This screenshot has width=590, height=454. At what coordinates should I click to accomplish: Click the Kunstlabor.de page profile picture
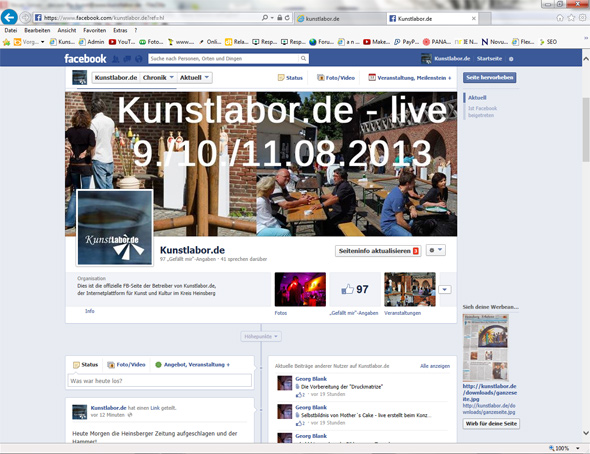115,228
